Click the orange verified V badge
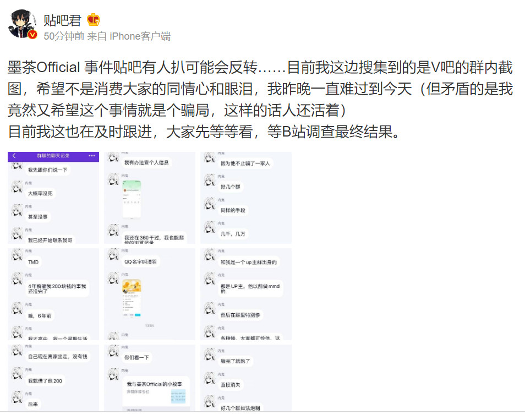Screen dimensions: 525x420 pos(32,35)
